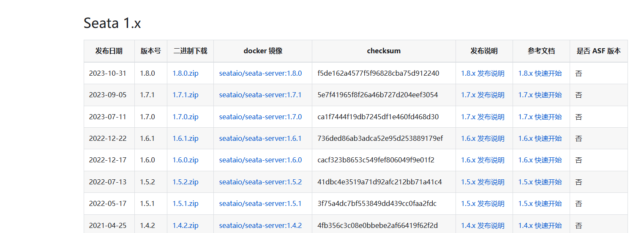Click the Seata 1.x section heading
Screen dimensions: 644x233
(x=112, y=23)
